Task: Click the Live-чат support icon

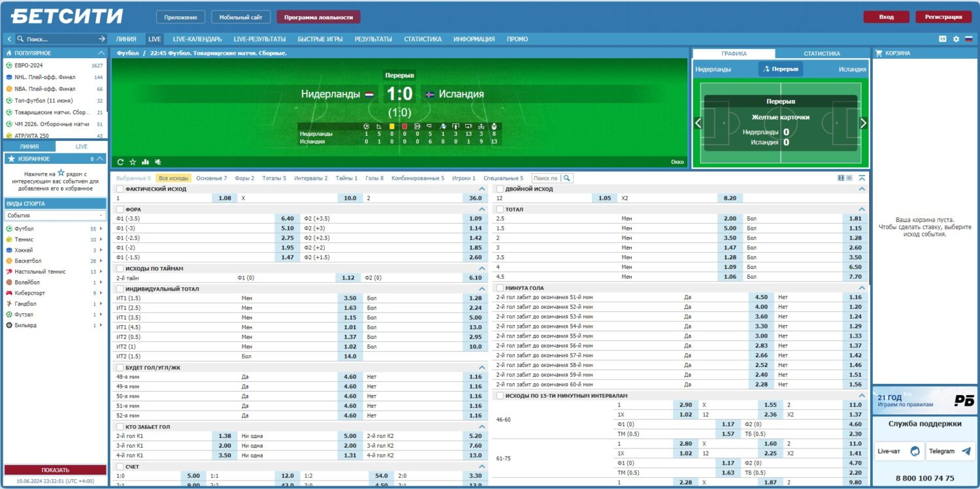Action: point(915,451)
